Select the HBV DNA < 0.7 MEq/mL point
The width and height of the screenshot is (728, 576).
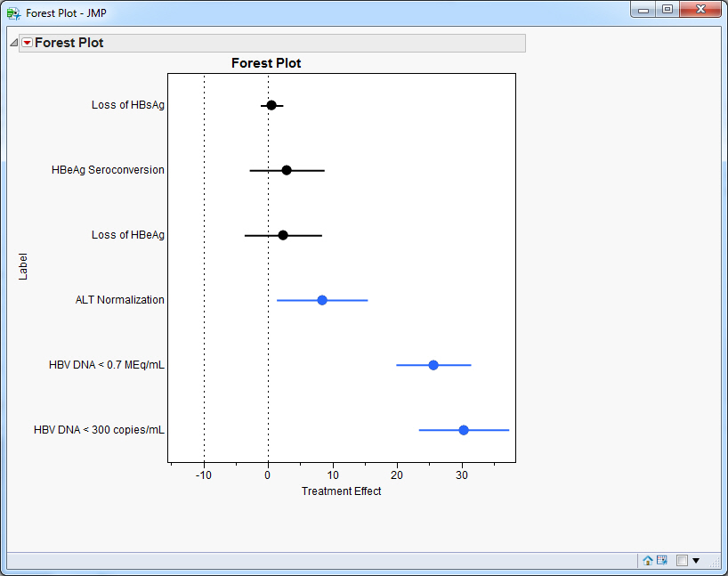click(433, 365)
